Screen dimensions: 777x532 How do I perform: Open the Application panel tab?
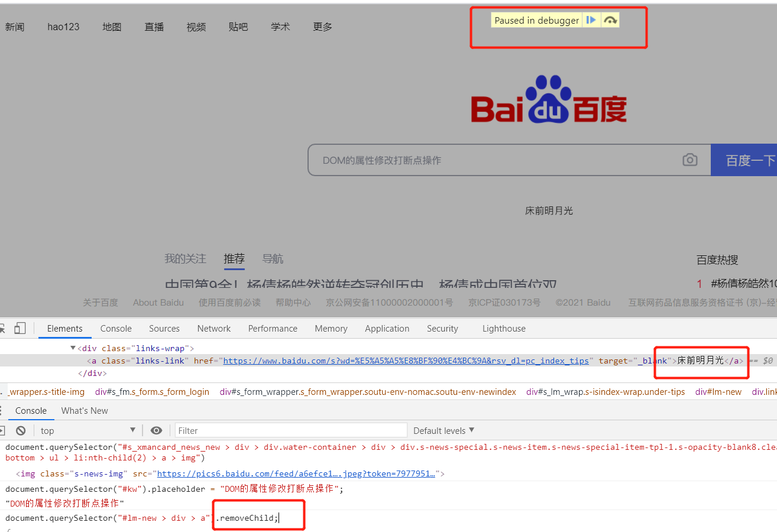(x=387, y=329)
